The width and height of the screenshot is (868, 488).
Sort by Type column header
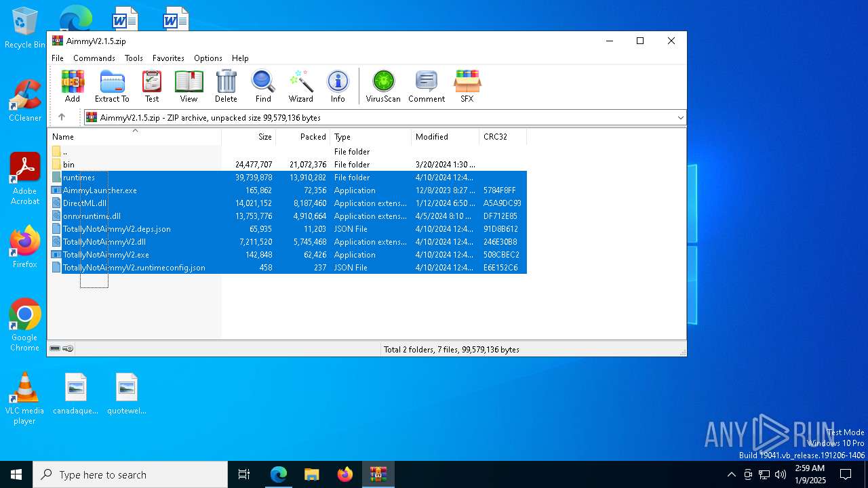371,137
